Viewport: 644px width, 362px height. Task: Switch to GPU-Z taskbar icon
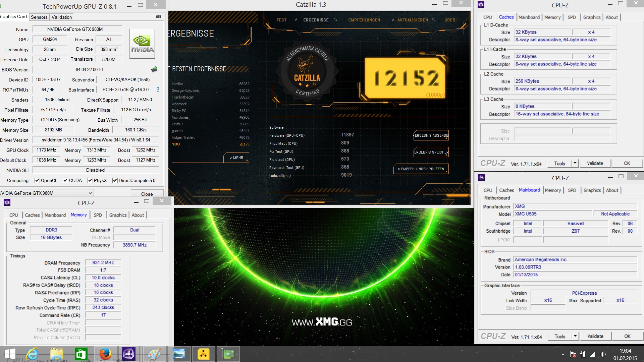click(228, 354)
